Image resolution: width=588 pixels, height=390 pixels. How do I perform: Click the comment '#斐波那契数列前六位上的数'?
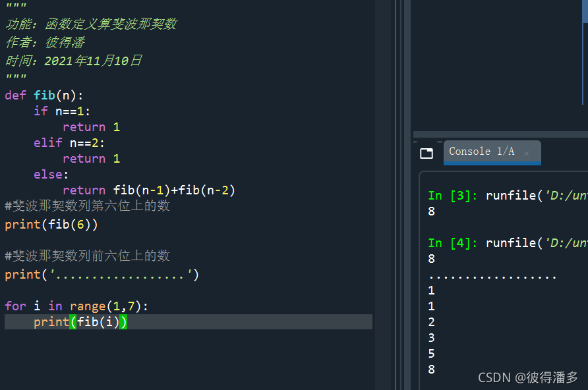pos(87,256)
